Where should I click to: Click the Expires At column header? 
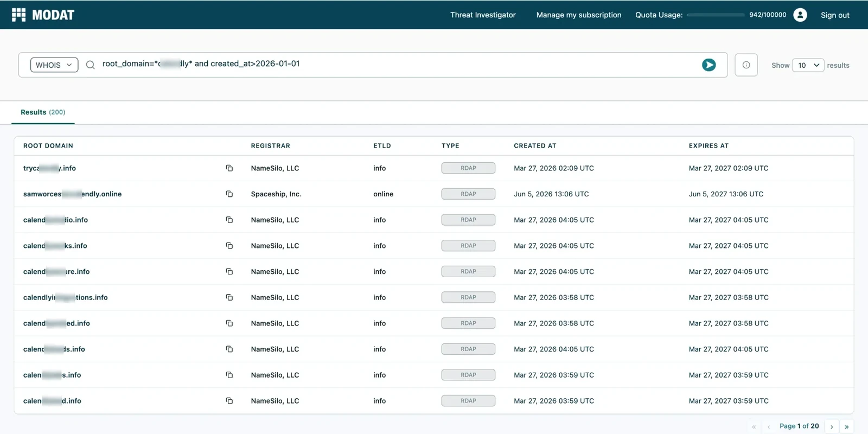click(709, 146)
